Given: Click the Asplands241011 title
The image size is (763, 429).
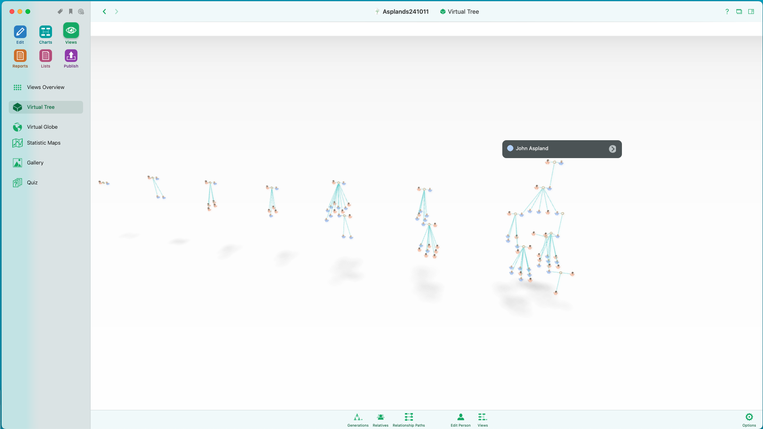Looking at the screenshot, I should (405, 12).
